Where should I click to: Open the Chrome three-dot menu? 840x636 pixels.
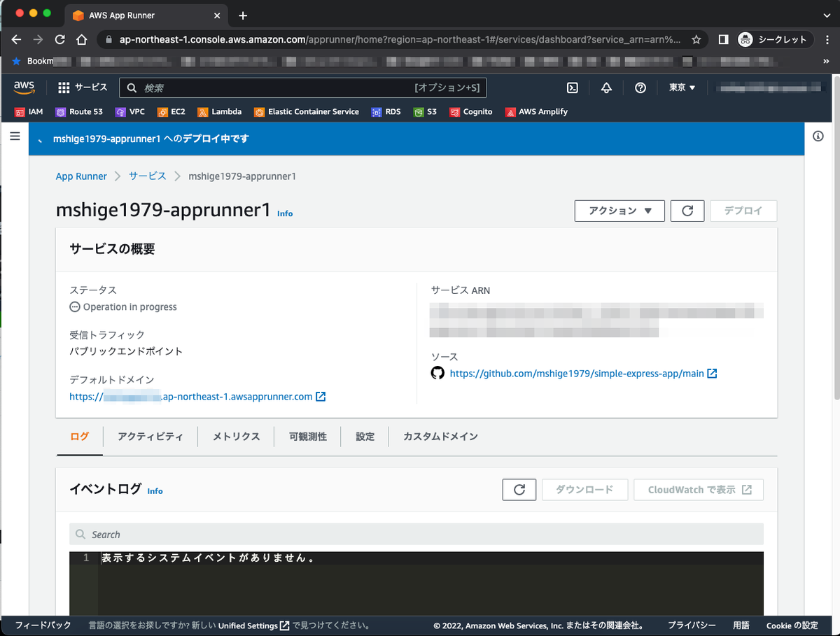click(827, 40)
